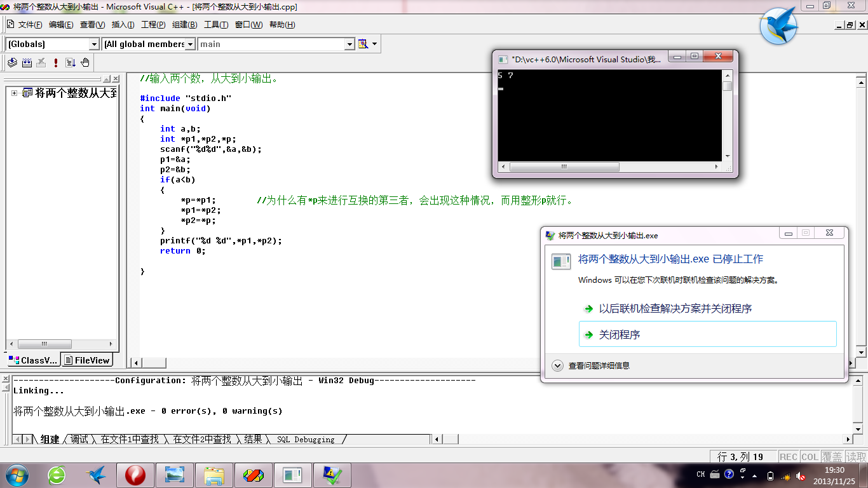Switch to the ClassView tab
Image resolution: width=868 pixels, height=488 pixels.
click(x=34, y=360)
